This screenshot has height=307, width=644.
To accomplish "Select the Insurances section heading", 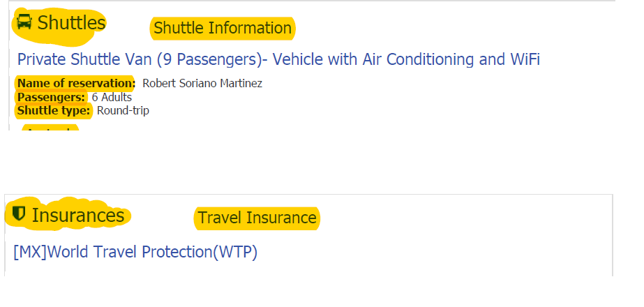I will [x=78, y=216].
